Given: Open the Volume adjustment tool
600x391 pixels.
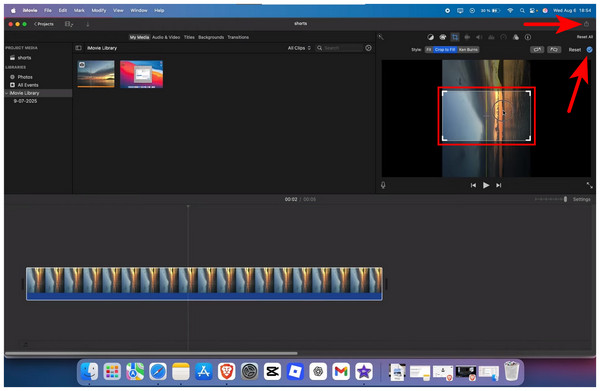Looking at the screenshot, I should pyautogui.click(x=479, y=37).
